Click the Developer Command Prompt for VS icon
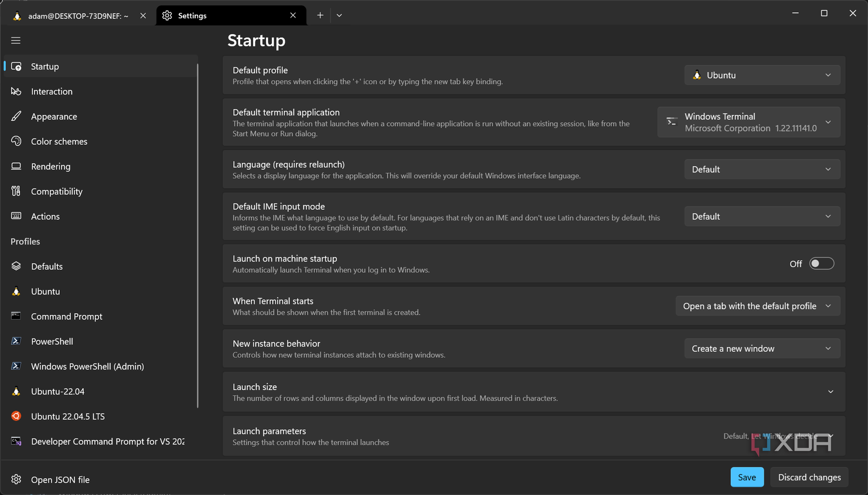This screenshot has width=868, height=495. 16,441
